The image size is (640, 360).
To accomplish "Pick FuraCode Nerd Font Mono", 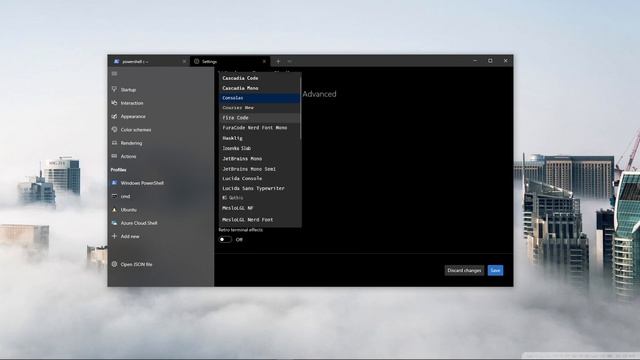I will 260,128.
